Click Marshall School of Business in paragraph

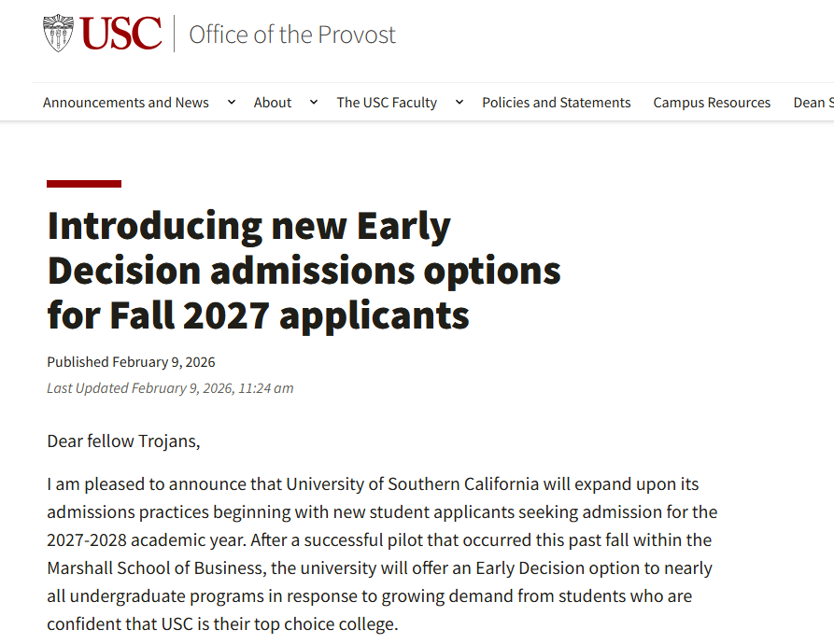(x=156, y=568)
